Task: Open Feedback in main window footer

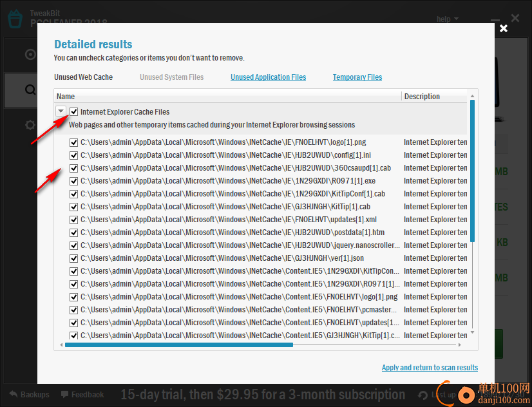Action: (x=82, y=395)
